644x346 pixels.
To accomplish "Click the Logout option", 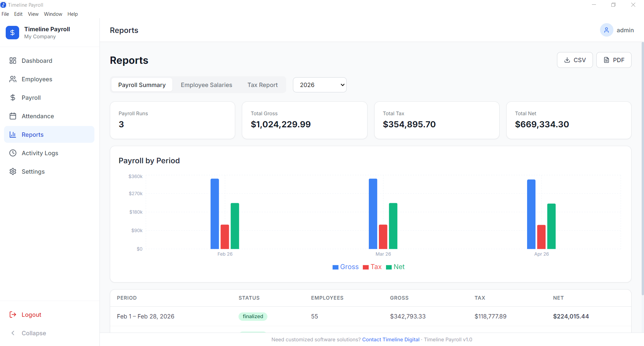I will pos(31,314).
